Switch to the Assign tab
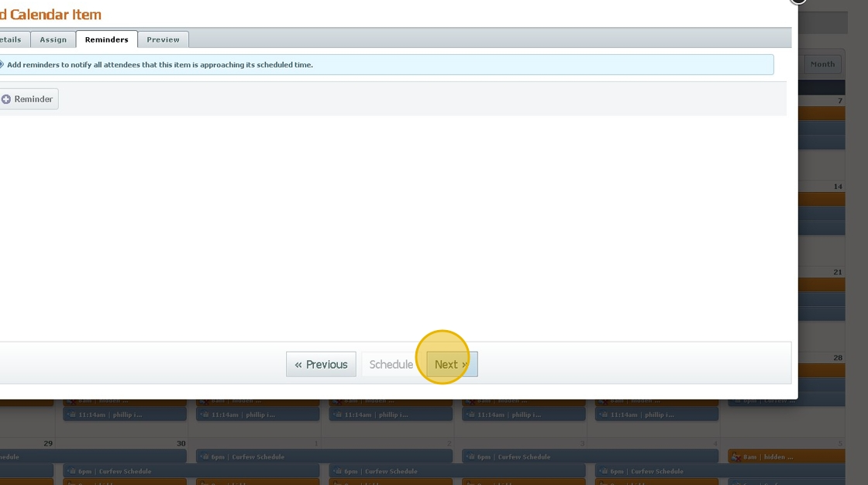This screenshot has width=868, height=485. point(53,40)
